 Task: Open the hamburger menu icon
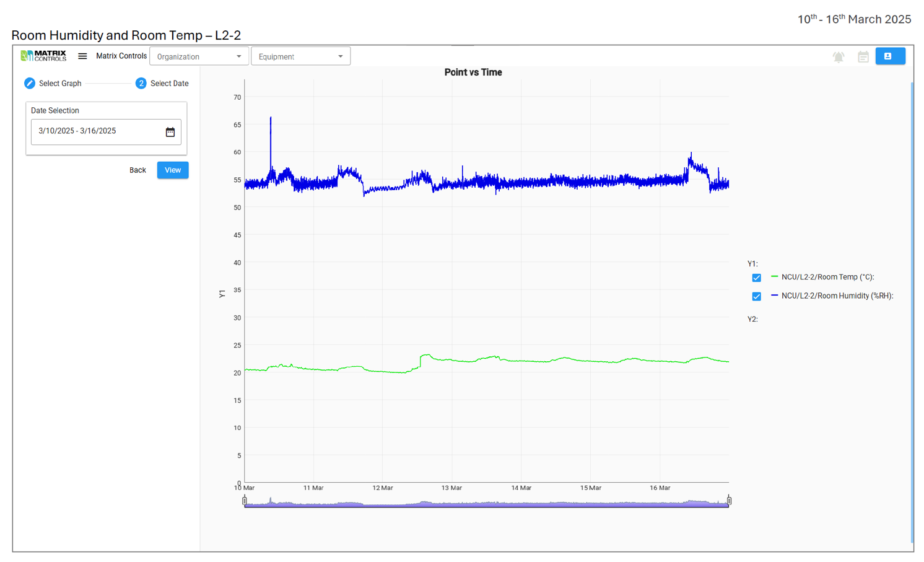(x=82, y=56)
